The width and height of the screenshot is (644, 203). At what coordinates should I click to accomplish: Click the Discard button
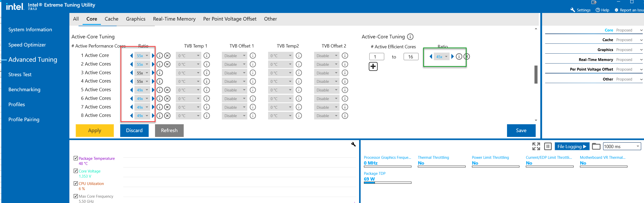(134, 130)
